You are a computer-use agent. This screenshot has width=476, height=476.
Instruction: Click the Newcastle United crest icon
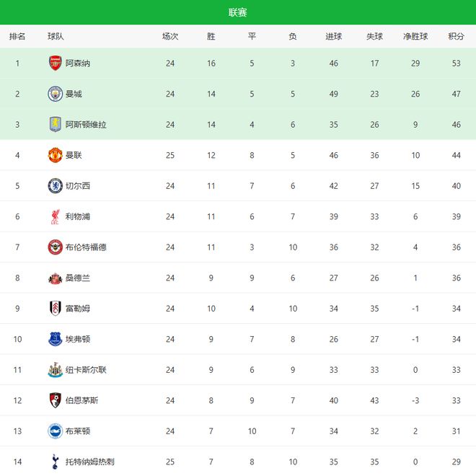56,370
